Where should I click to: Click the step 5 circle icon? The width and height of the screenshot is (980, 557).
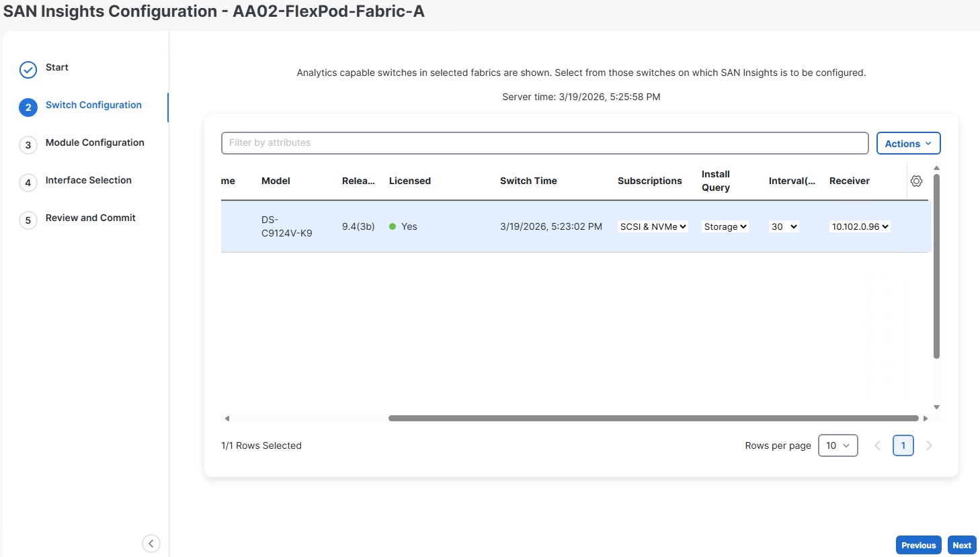28,220
